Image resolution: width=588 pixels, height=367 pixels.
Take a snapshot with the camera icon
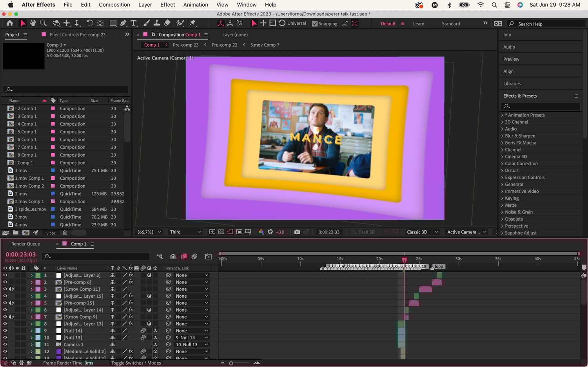297,232
